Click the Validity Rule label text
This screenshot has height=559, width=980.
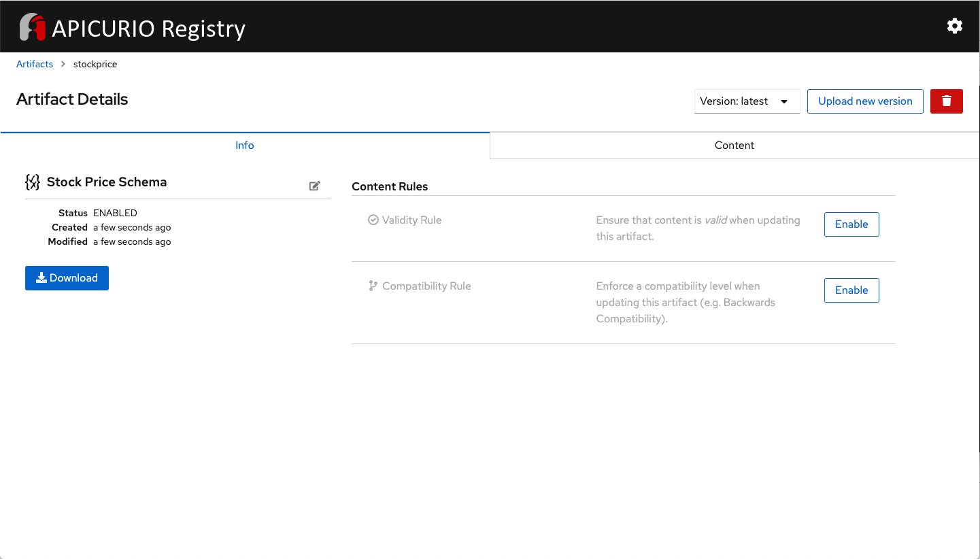[x=411, y=220]
